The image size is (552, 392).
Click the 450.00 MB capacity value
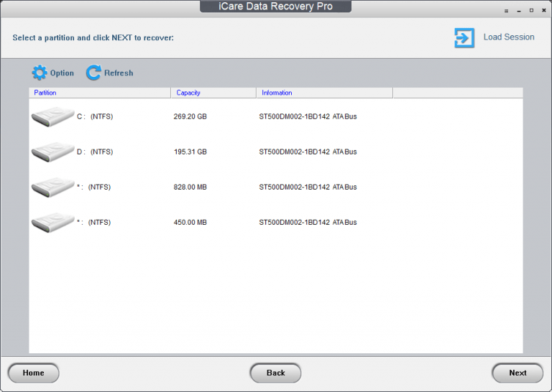(x=190, y=222)
